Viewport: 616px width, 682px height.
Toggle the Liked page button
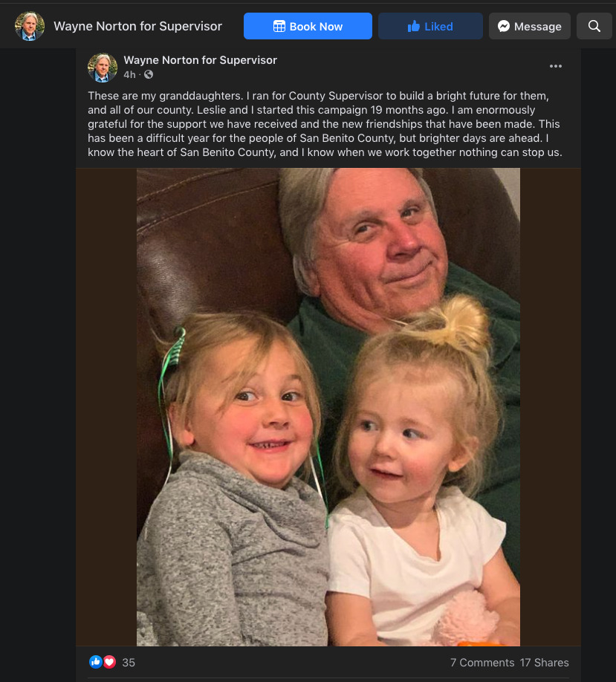click(429, 26)
